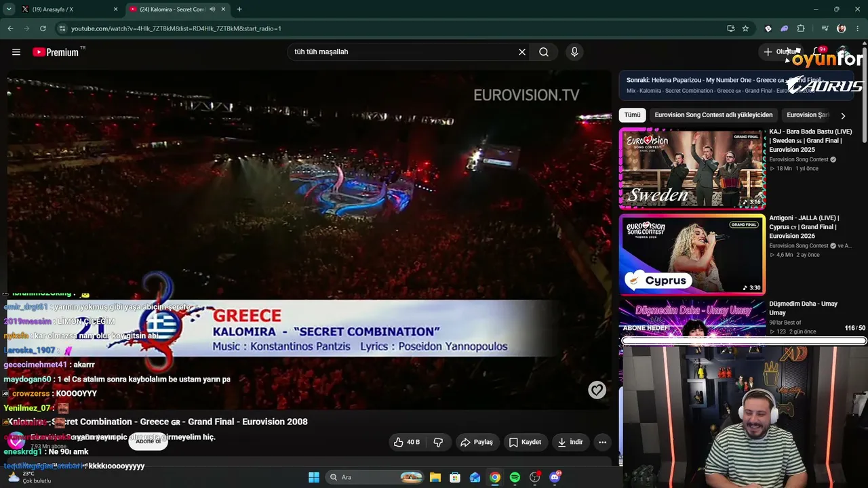The width and height of the screenshot is (868, 488).
Task: View site information icon in address bar
Action: [x=62, y=28]
